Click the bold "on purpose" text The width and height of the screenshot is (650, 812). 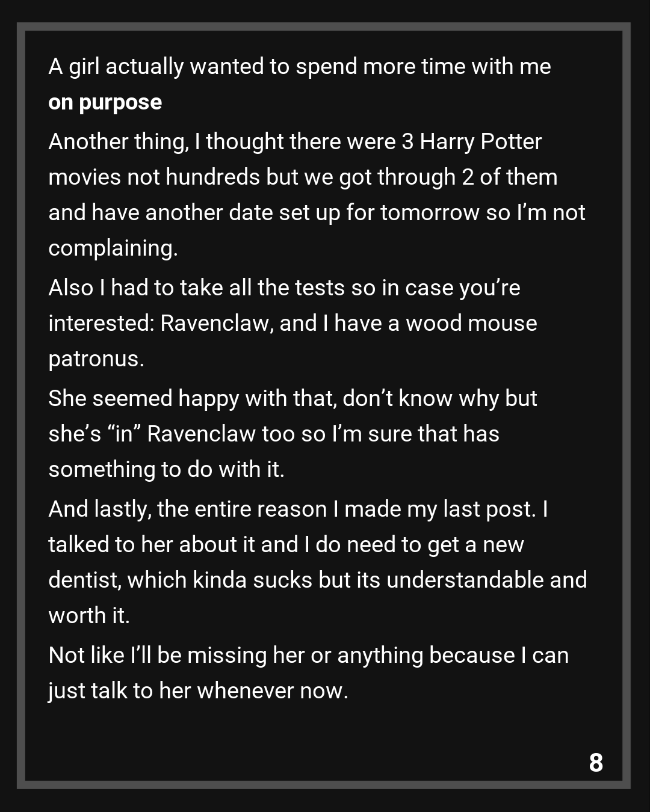coord(105,102)
